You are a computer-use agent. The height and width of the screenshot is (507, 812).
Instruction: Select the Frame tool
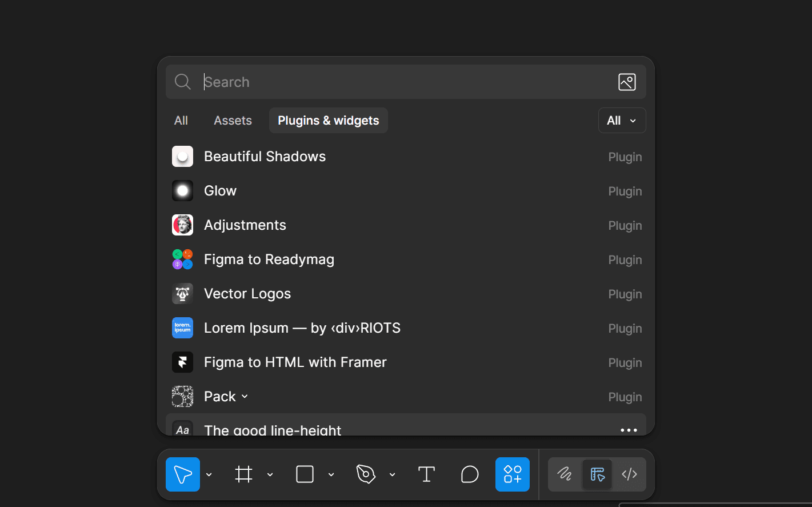(x=244, y=474)
